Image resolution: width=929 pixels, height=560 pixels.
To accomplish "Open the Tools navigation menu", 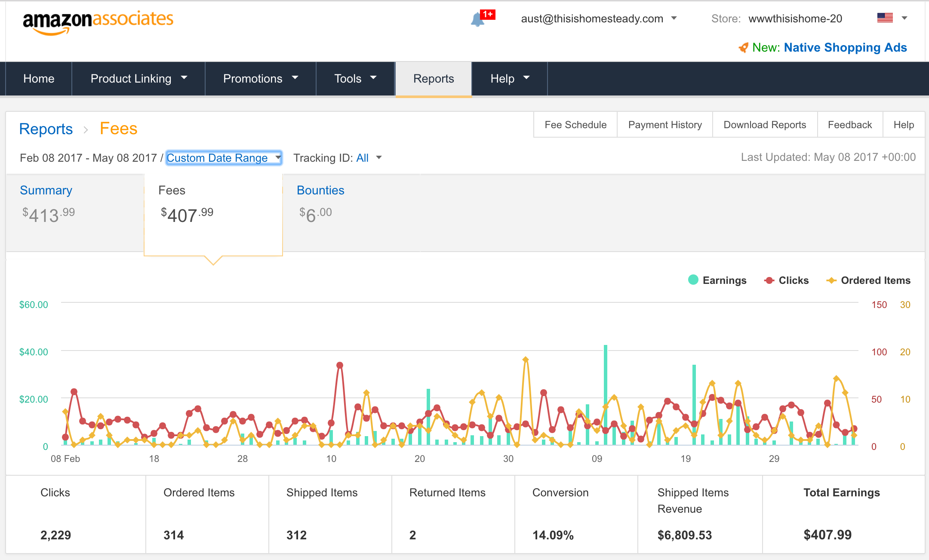I will click(355, 79).
